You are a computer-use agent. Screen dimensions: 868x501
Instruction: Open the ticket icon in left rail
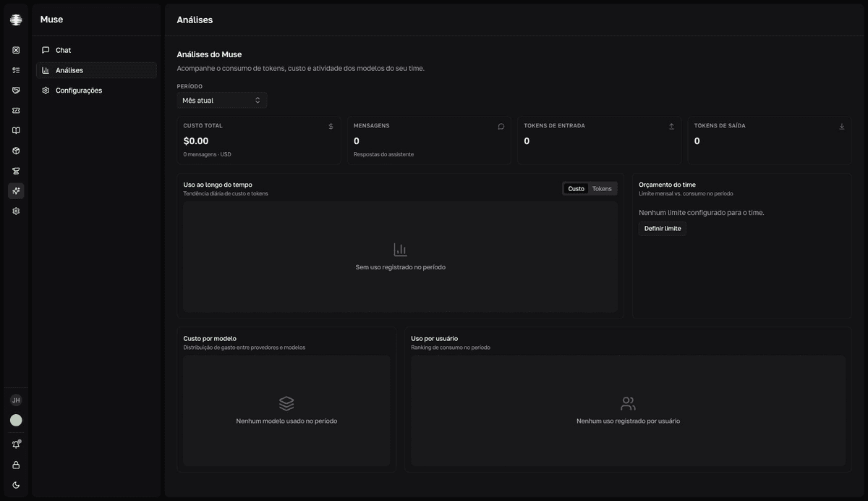pyautogui.click(x=16, y=111)
